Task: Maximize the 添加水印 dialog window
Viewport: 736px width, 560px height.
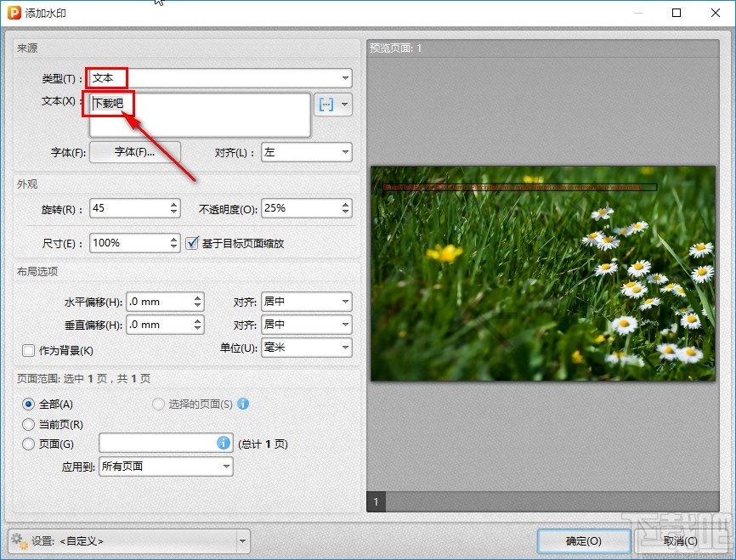Action: (x=677, y=13)
